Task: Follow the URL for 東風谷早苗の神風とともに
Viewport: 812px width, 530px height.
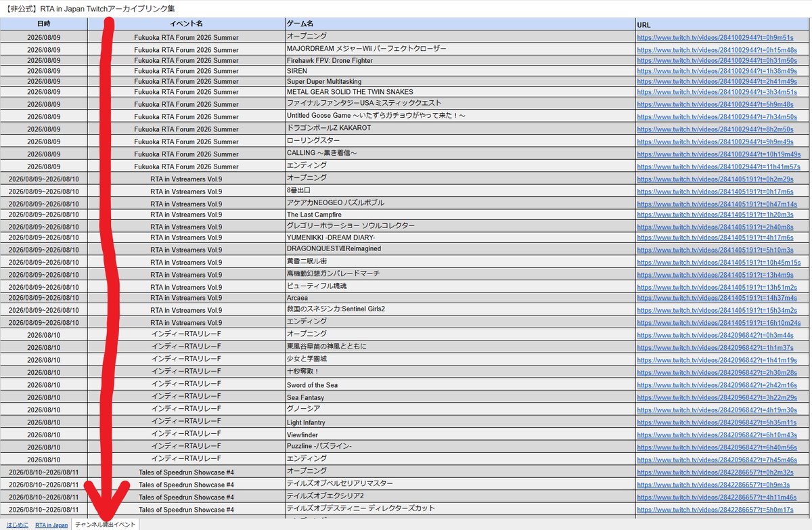Action: click(x=715, y=347)
